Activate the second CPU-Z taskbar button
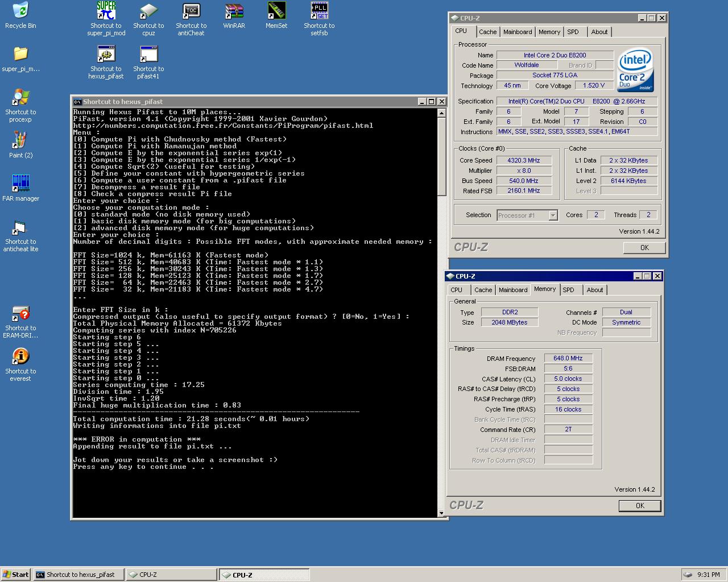This screenshot has width=728, height=582. (265, 575)
